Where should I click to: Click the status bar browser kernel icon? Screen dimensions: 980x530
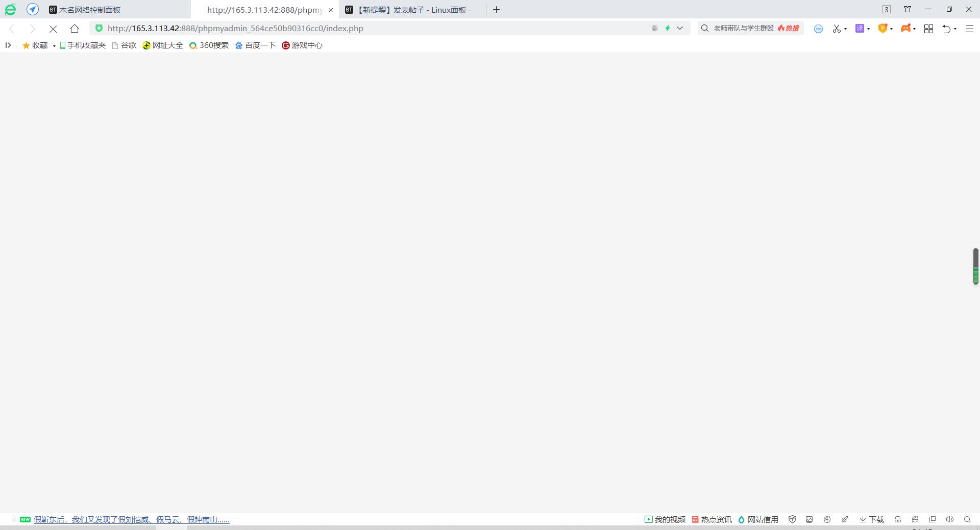click(x=915, y=519)
